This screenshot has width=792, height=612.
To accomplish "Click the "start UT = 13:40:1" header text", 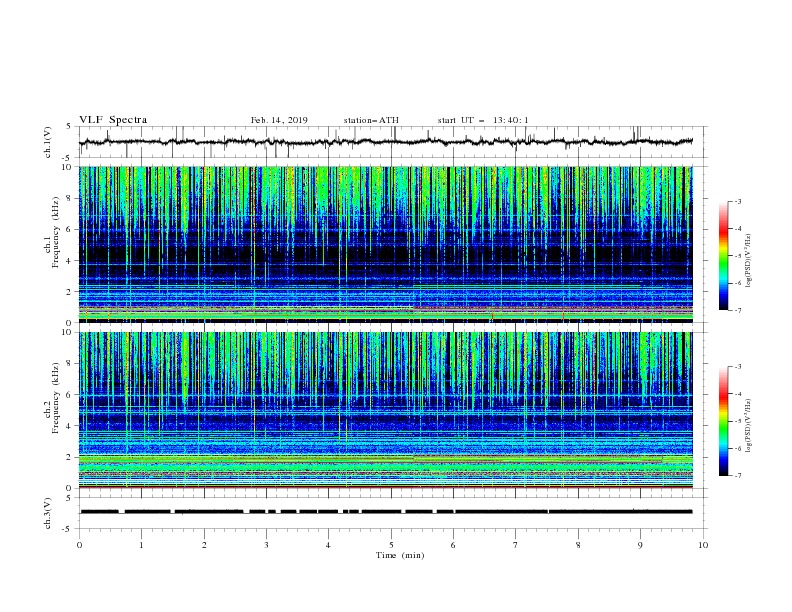I will tap(483, 120).
